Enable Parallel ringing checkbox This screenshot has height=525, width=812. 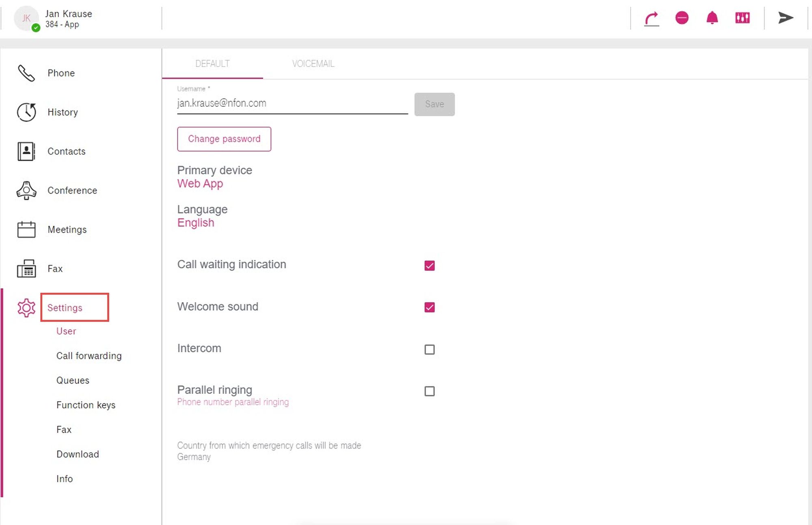coord(430,391)
